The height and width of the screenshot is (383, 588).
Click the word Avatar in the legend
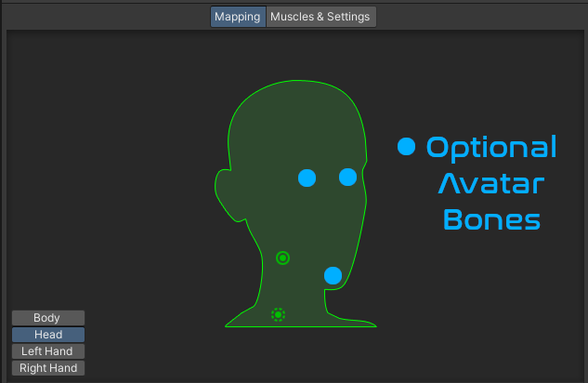490,184
